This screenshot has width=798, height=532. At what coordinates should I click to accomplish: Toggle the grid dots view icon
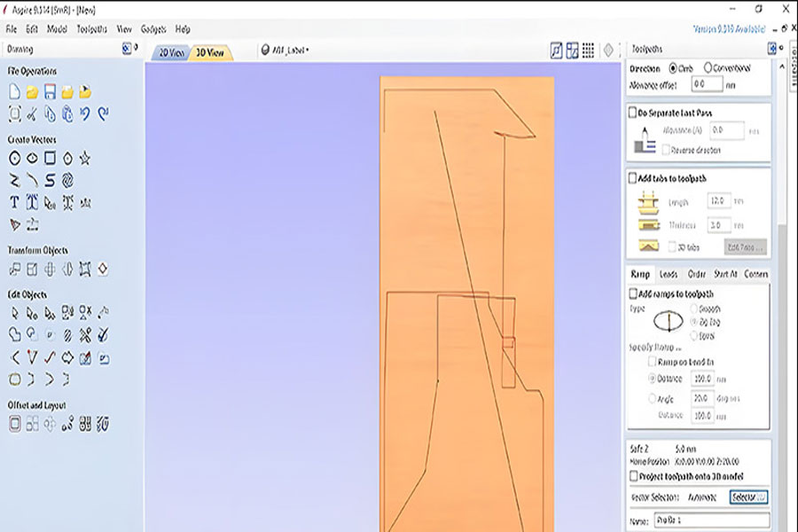coord(589,50)
